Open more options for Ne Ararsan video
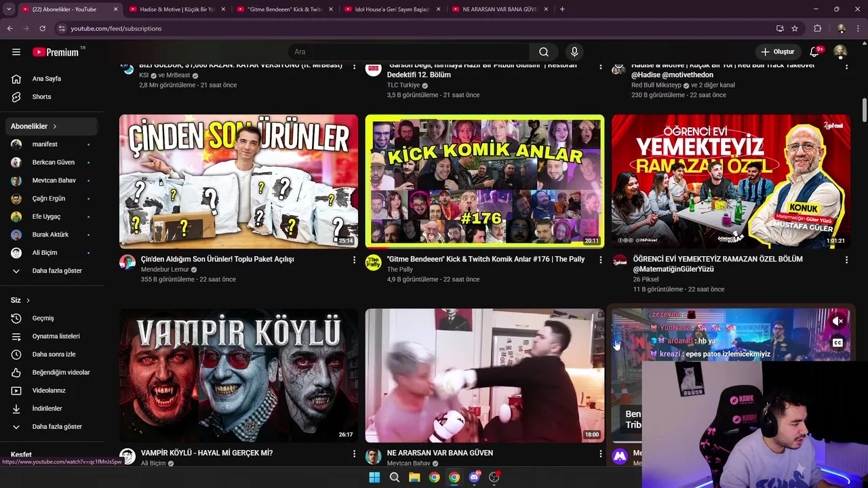Image resolution: width=868 pixels, height=488 pixels. pyautogui.click(x=600, y=453)
